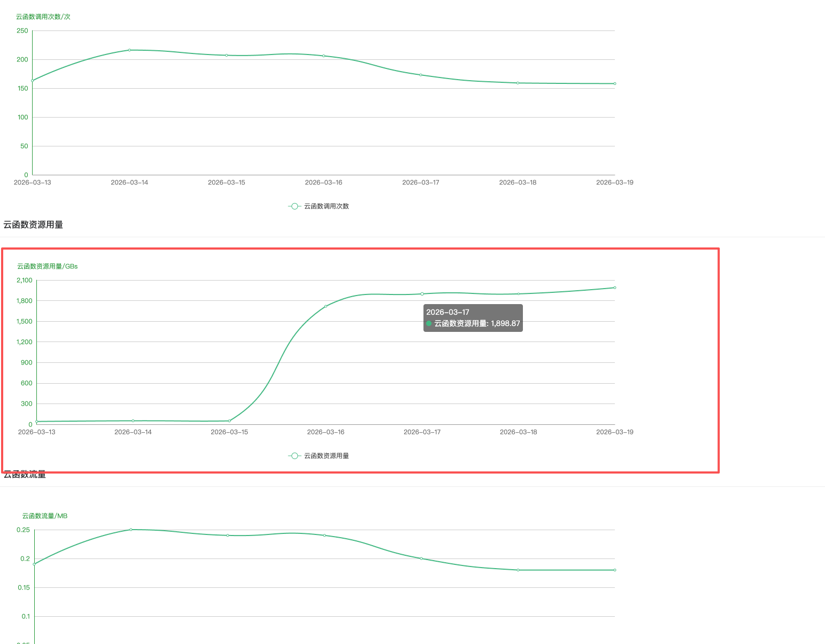Click the 2026-03-13 point on invocation count chart

(33, 81)
